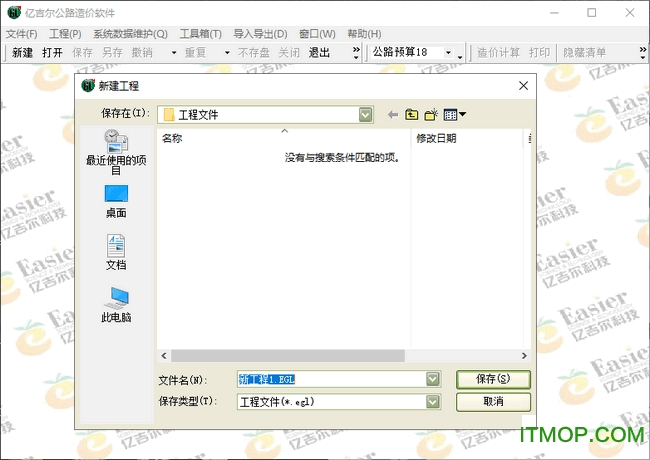Expand the 文件名 dropdown arrow
Screen dimensions: 650x460
[432, 379]
